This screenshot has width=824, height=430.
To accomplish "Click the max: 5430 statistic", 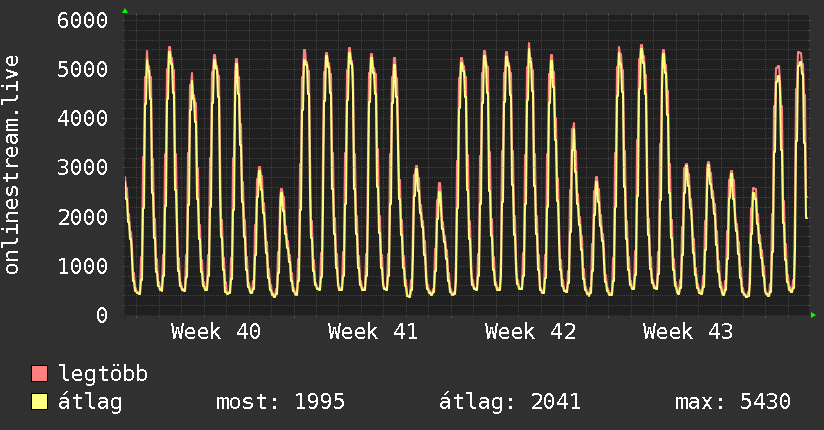I will (733, 402).
